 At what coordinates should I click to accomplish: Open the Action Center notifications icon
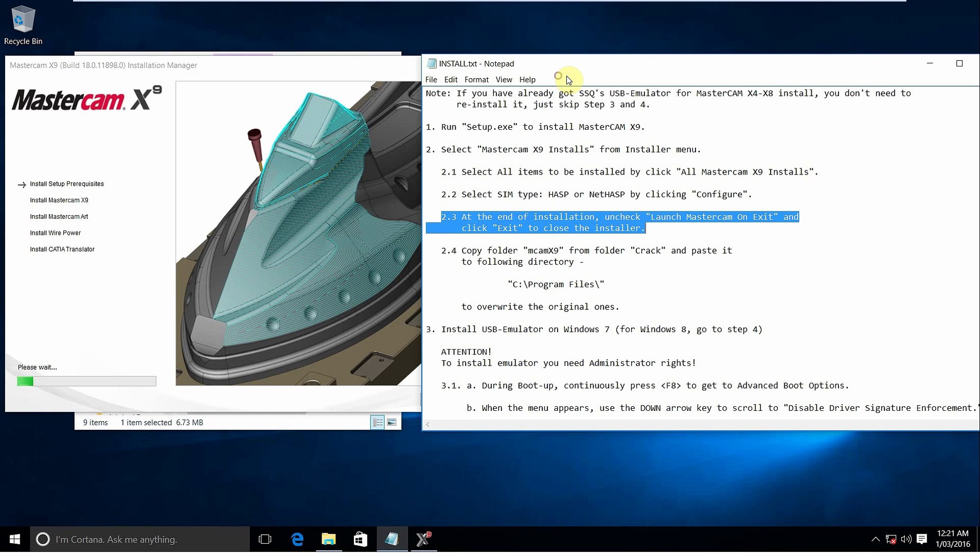click(x=922, y=539)
